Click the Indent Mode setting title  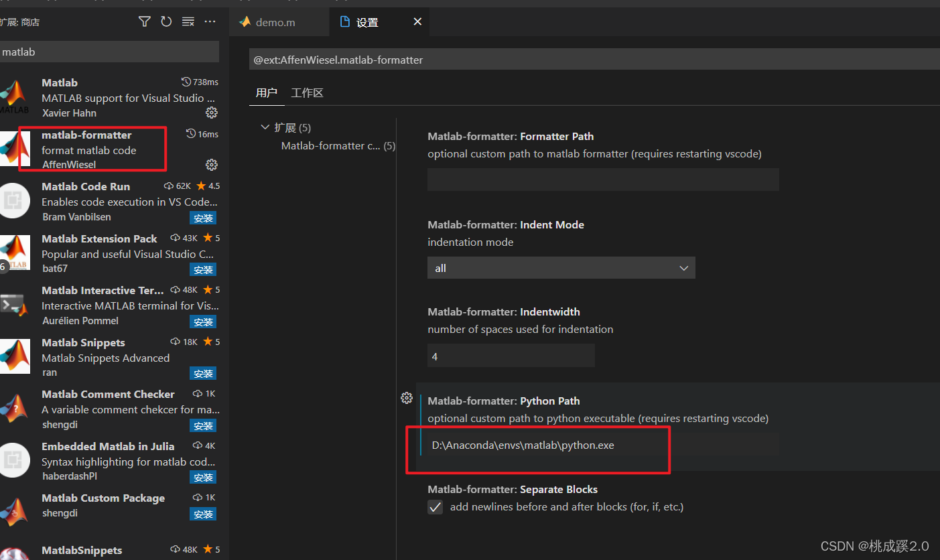click(506, 224)
